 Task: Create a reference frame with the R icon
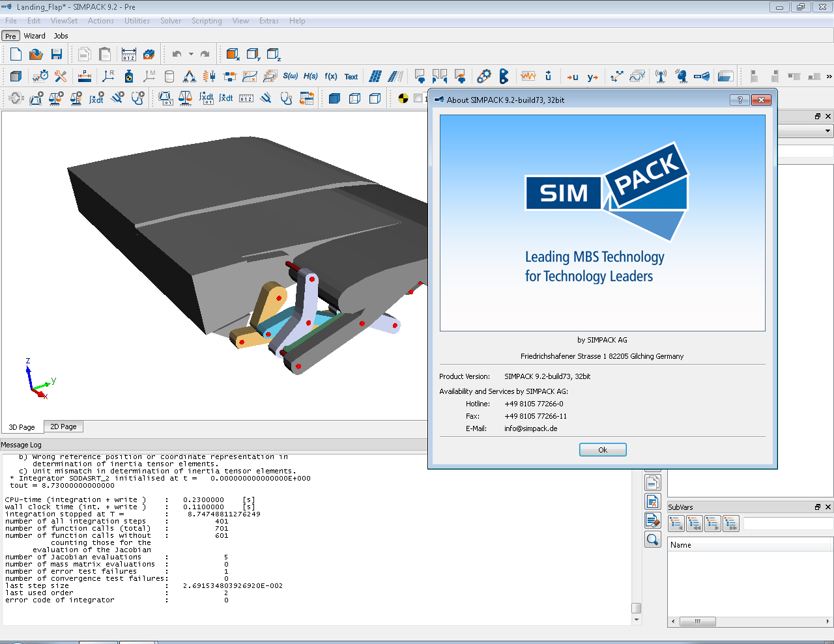pos(108,76)
